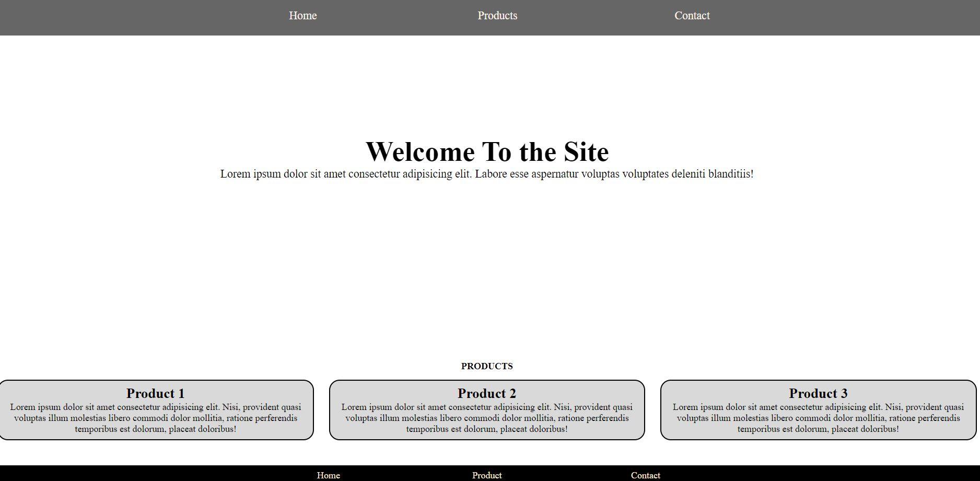Click the welcome subtitle text below the heading

[487, 173]
